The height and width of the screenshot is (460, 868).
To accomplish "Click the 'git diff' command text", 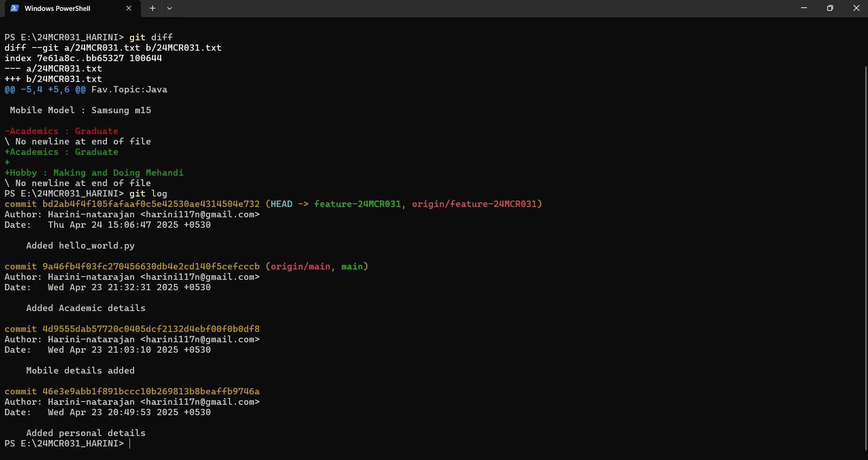I will (151, 38).
